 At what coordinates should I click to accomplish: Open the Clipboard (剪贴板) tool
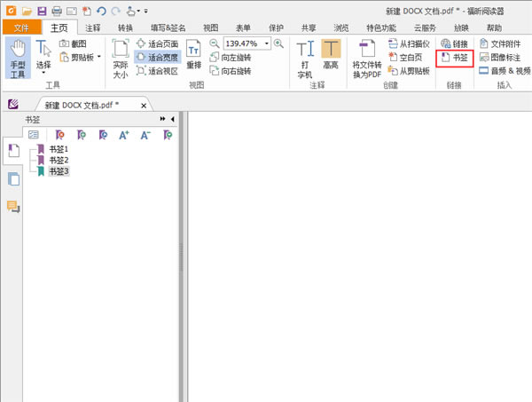coord(77,58)
